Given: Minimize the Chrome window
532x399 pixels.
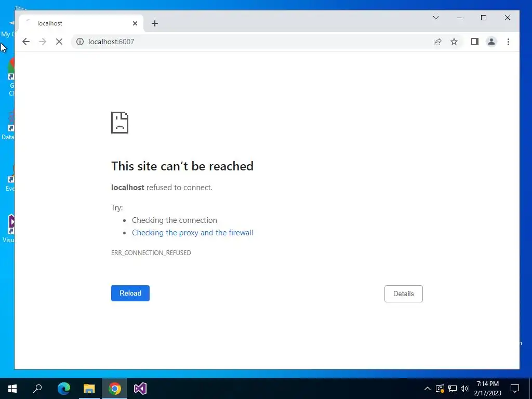Looking at the screenshot, I should pyautogui.click(x=460, y=18).
